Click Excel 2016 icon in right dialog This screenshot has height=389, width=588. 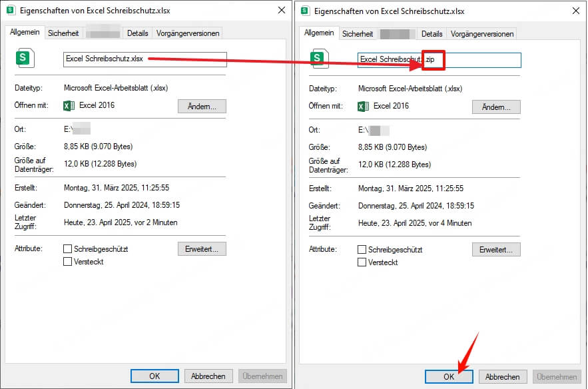pos(364,107)
